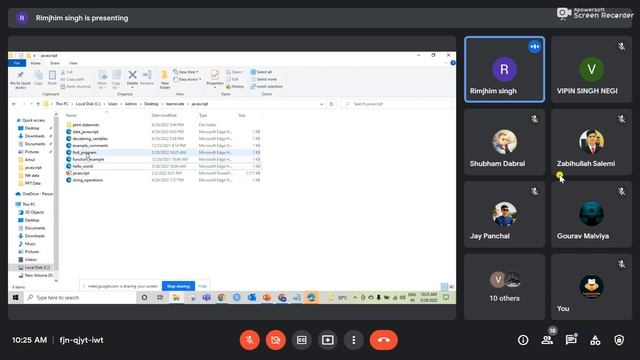Click File Explorer icon on shared taskbar
The height and width of the screenshot is (360, 640).
point(176,298)
